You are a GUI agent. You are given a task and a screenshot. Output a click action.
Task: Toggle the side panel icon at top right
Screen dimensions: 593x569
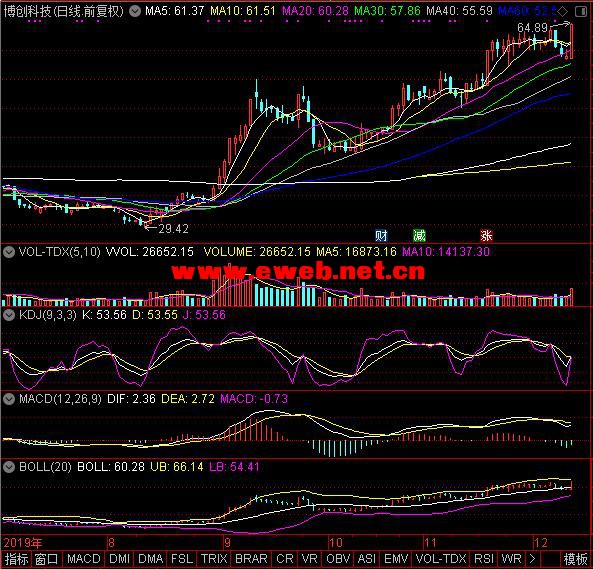(581, 11)
